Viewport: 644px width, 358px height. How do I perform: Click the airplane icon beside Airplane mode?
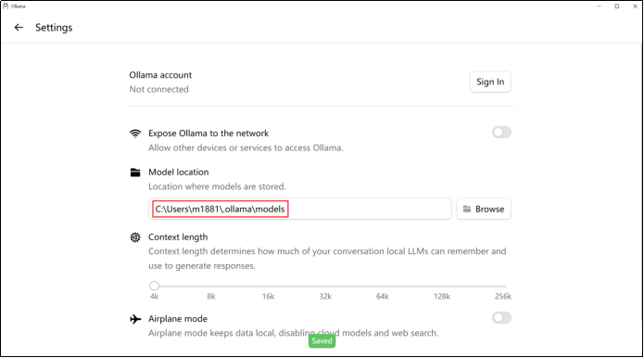tap(135, 319)
